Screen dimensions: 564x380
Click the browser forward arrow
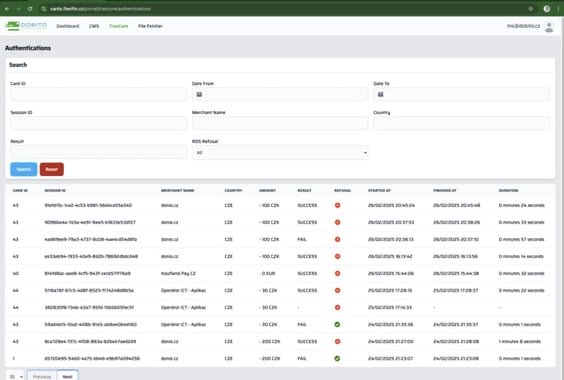[x=18, y=9]
